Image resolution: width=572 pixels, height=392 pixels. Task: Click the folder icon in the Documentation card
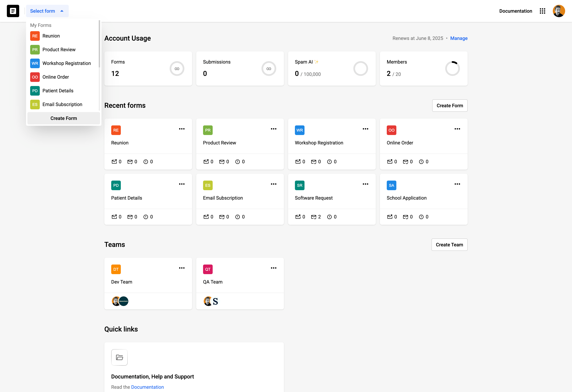[119, 357]
